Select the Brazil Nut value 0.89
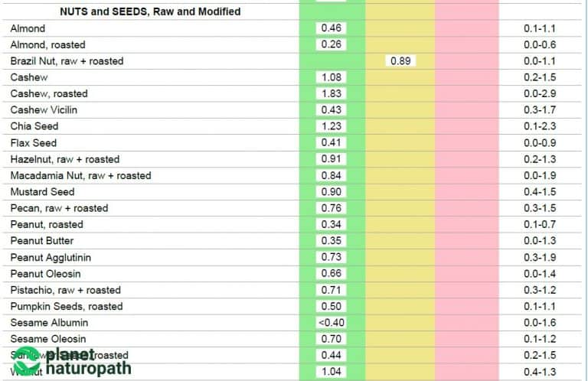This screenshot has height=381, width=588. [400, 61]
